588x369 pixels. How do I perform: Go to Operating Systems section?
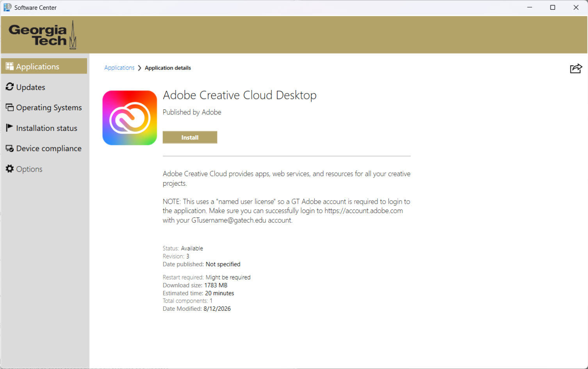(x=44, y=107)
